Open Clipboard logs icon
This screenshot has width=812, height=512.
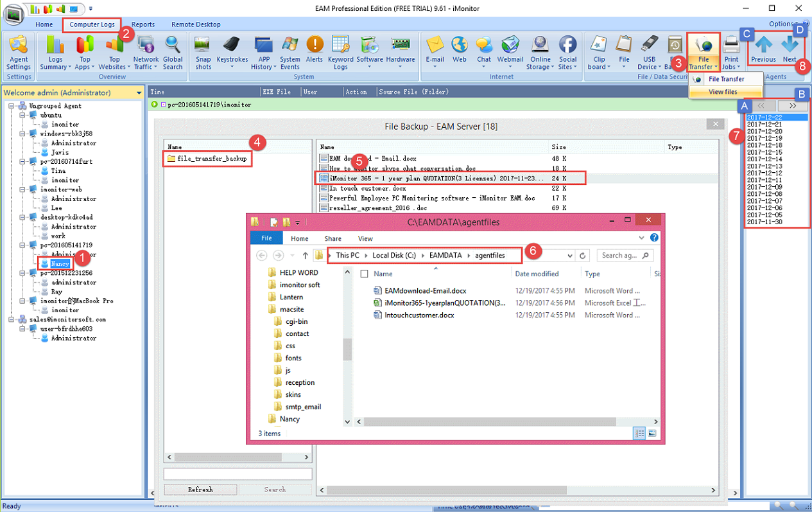tap(599, 53)
